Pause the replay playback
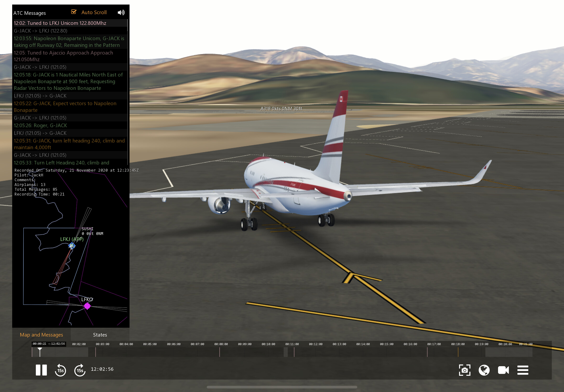Image resolution: width=564 pixels, height=392 pixels. coord(41,370)
